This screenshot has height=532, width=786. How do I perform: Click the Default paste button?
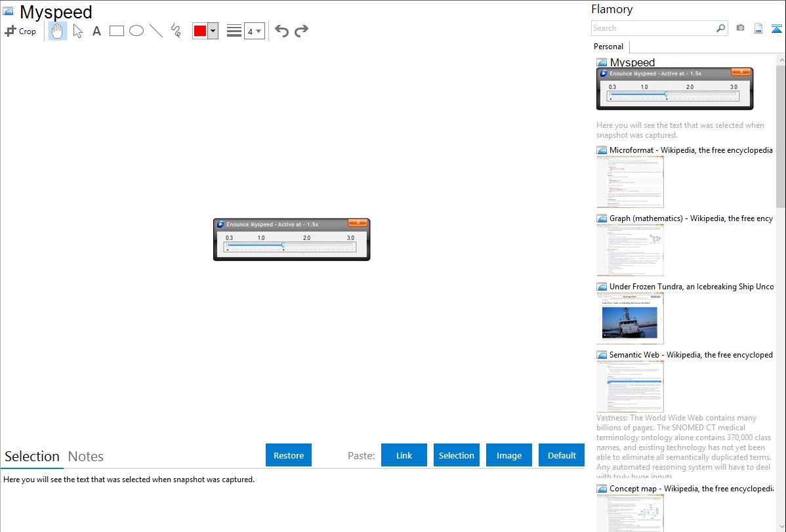coord(562,455)
